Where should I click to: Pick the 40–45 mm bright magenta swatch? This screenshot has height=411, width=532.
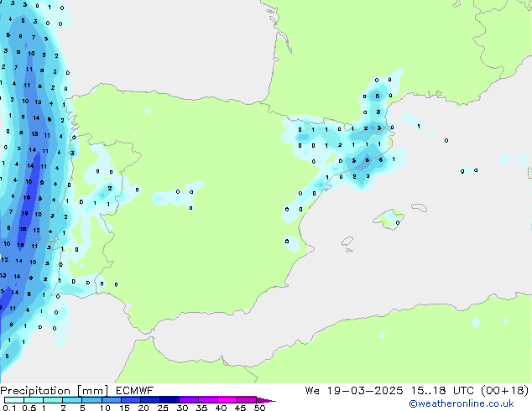(x=227, y=400)
